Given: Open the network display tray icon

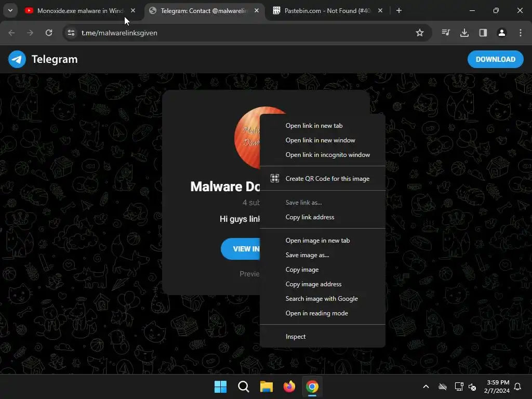Looking at the screenshot, I should coord(459,387).
